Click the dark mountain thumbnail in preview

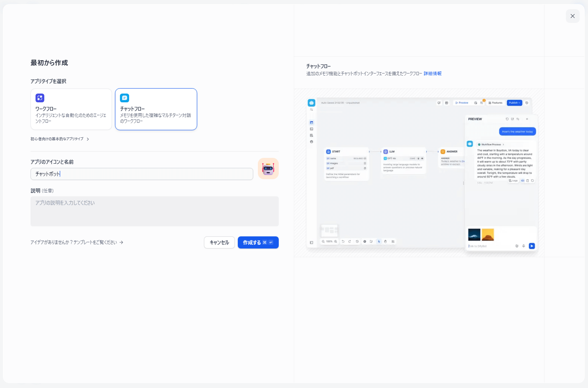(x=474, y=235)
